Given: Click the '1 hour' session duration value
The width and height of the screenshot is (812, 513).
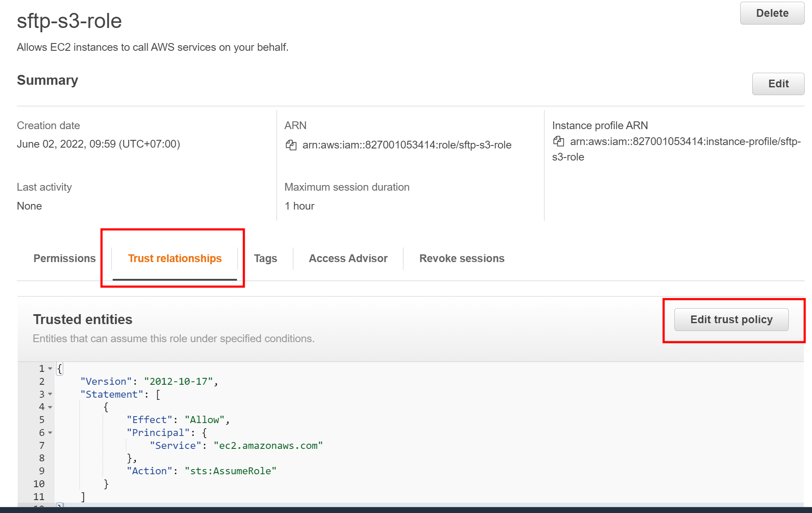Looking at the screenshot, I should 299,206.
